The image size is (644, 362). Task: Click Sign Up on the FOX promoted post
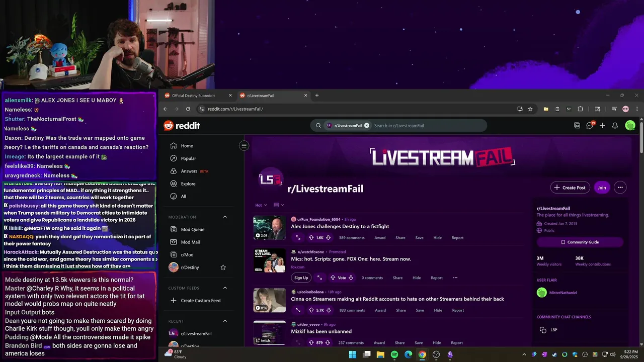click(x=301, y=278)
